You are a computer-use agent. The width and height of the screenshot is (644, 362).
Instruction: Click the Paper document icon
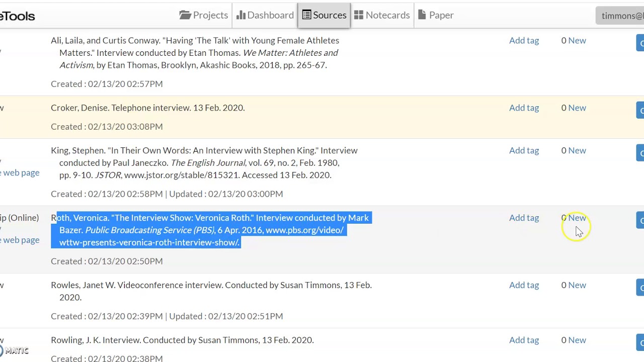(422, 15)
